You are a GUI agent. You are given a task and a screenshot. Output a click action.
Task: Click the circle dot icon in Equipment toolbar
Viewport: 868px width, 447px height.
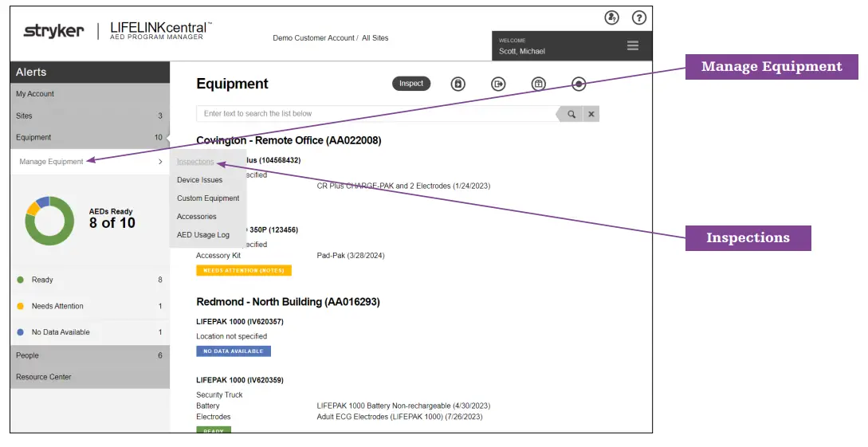(579, 84)
